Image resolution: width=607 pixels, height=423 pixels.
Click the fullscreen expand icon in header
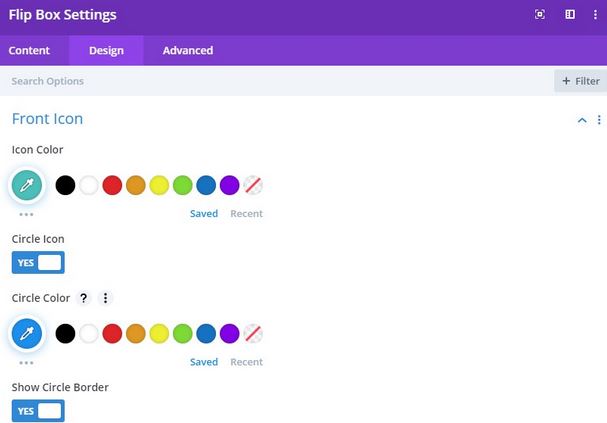click(x=540, y=15)
